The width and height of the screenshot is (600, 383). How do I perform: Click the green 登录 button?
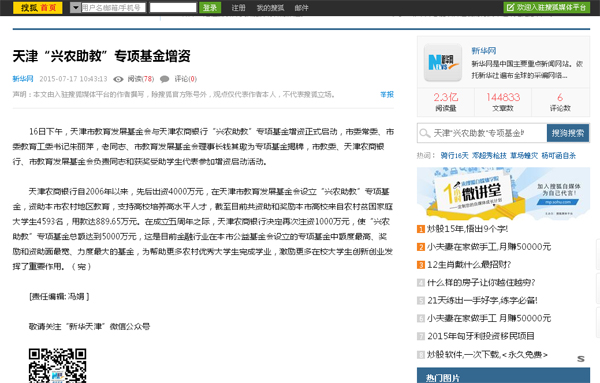coord(210,8)
